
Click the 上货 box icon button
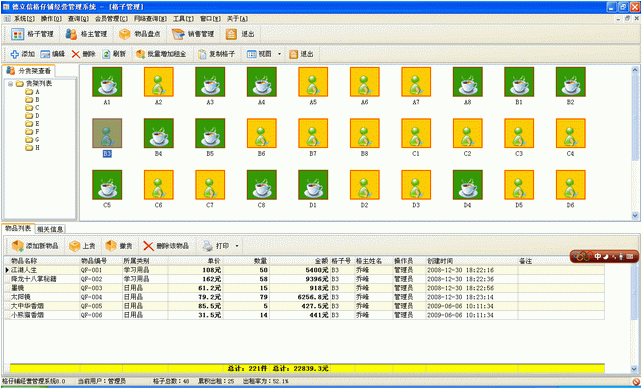click(82, 246)
